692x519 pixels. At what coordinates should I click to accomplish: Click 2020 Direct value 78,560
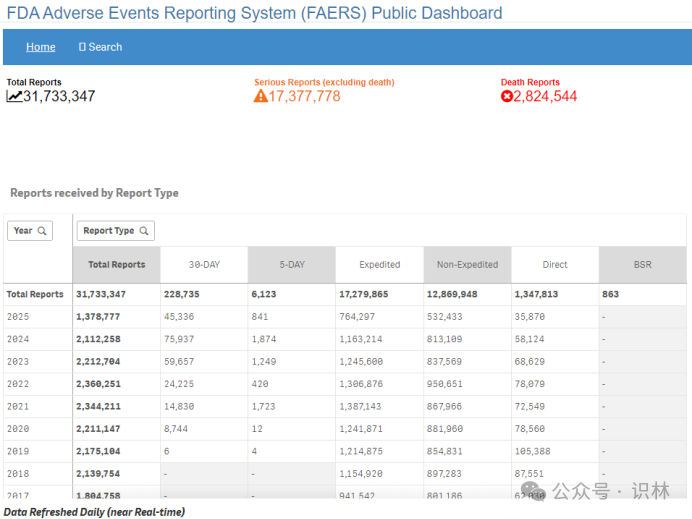[529, 429]
